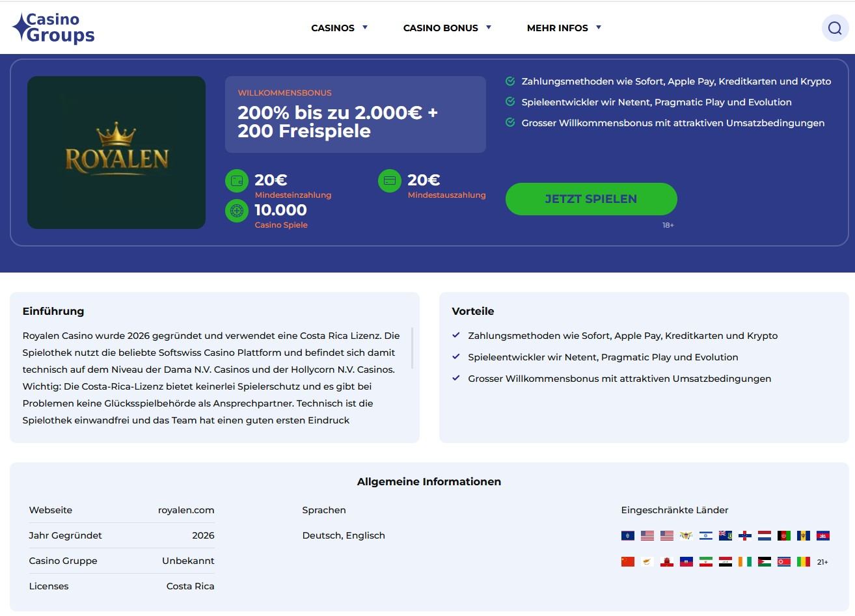This screenshot has width=855, height=616.
Task: Click the Afghanistan flag icon
Action: (784, 536)
